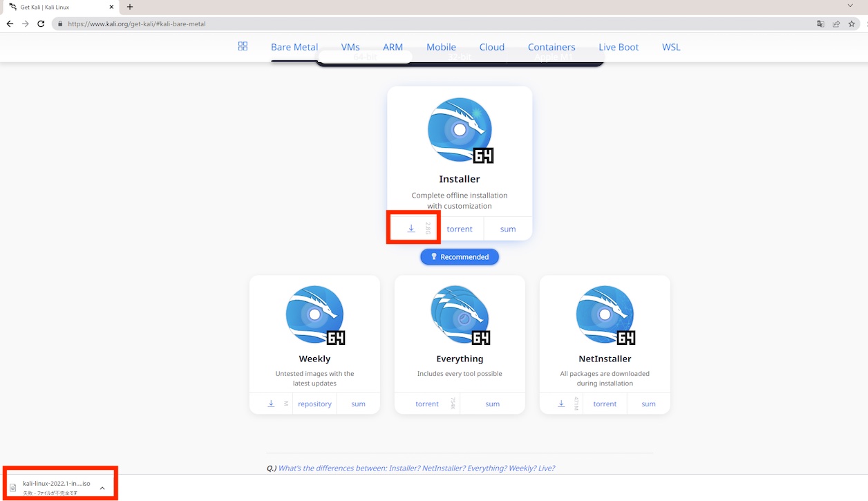
Task: Click the Installer torrent link
Action: tap(460, 229)
